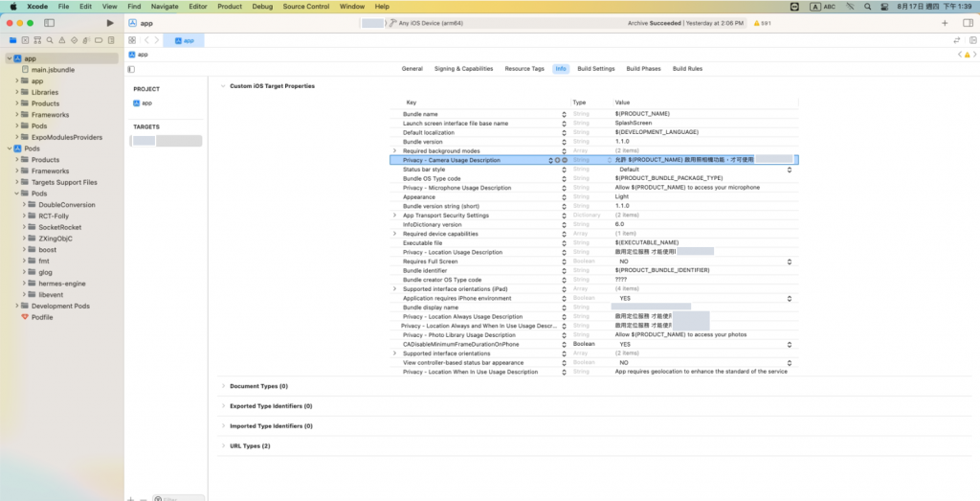Image resolution: width=980 pixels, height=501 pixels.
Task: Open the Issue navigator warning-triangle icon
Action: coord(62,40)
